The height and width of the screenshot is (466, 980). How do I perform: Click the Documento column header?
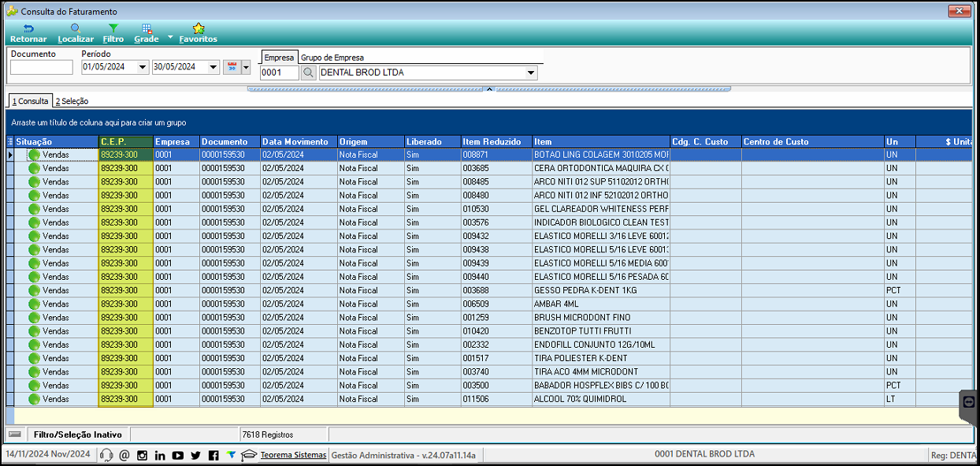pyautogui.click(x=229, y=141)
